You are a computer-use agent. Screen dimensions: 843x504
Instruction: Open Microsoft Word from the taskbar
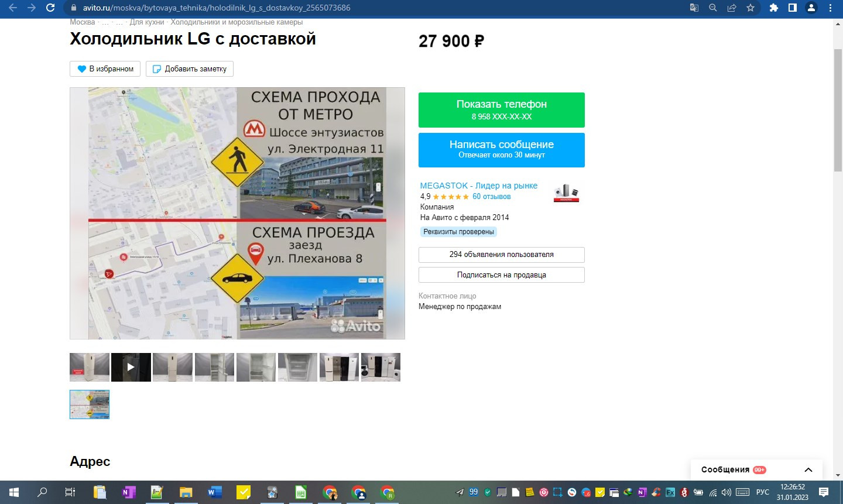click(x=214, y=492)
